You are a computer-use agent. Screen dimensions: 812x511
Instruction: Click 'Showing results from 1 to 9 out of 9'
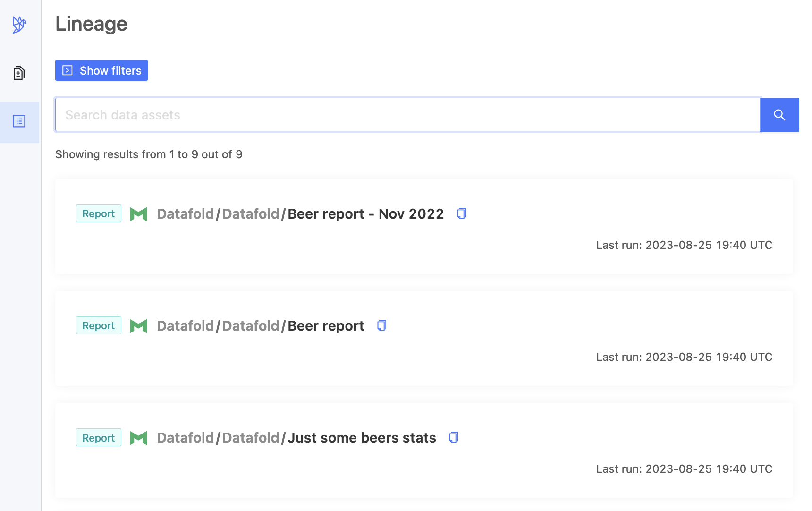tap(149, 154)
